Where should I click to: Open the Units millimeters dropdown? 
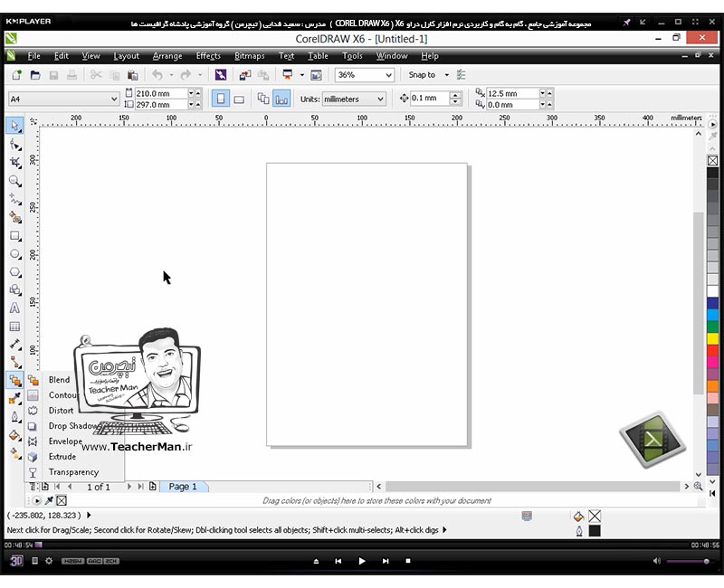point(380,99)
